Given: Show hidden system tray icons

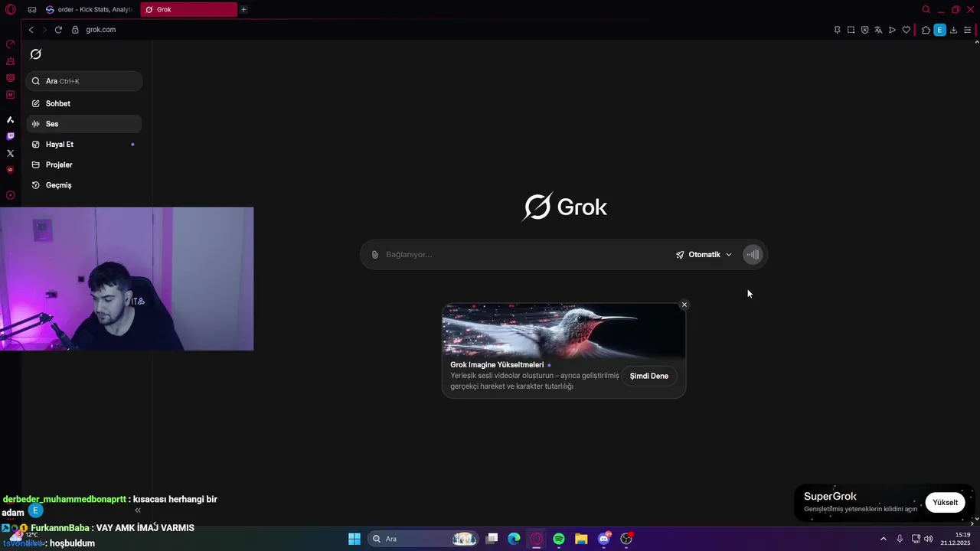Looking at the screenshot, I should (883, 539).
